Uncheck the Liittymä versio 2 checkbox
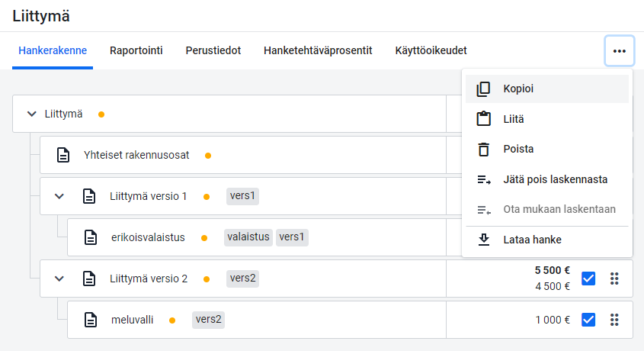 click(x=588, y=279)
